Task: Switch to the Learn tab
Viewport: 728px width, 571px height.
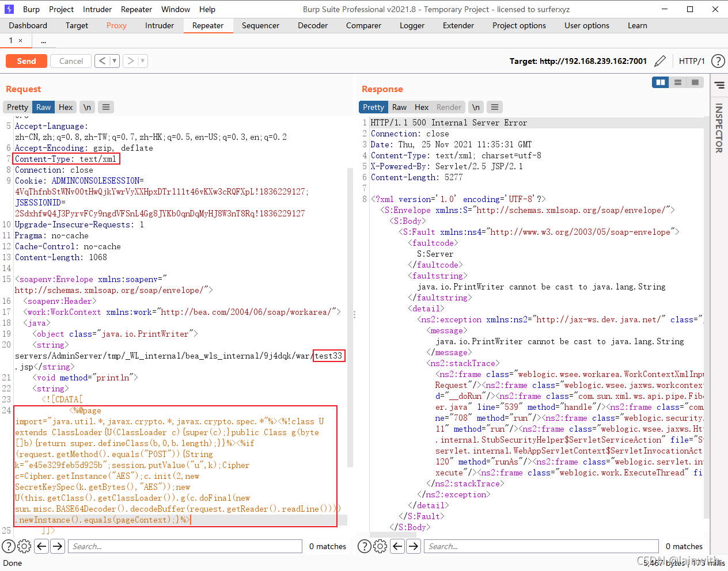Action: pos(638,25)
